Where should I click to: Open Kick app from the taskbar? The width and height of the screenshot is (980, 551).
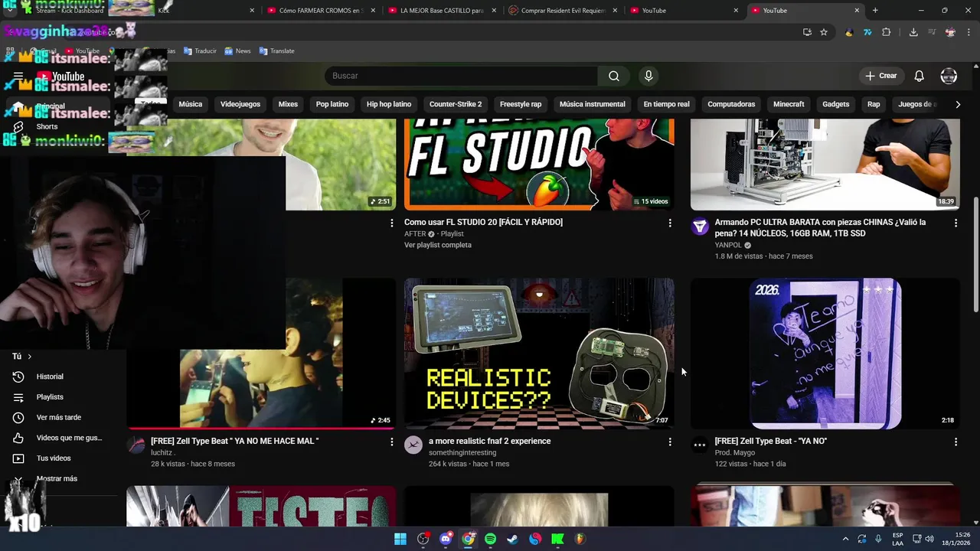557,539
